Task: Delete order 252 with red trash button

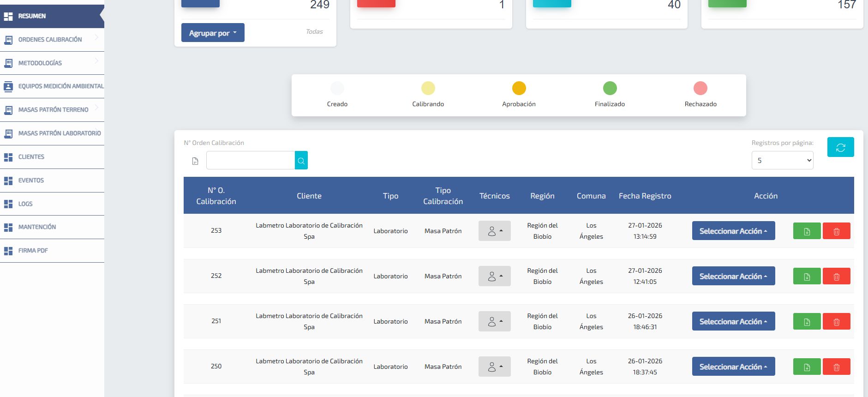Action: (x=836, y=276)
